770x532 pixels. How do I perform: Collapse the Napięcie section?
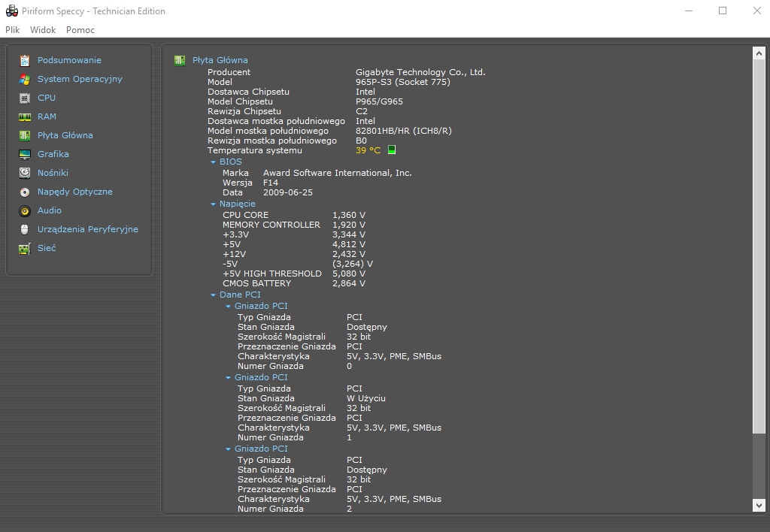[x=213, y=204]
